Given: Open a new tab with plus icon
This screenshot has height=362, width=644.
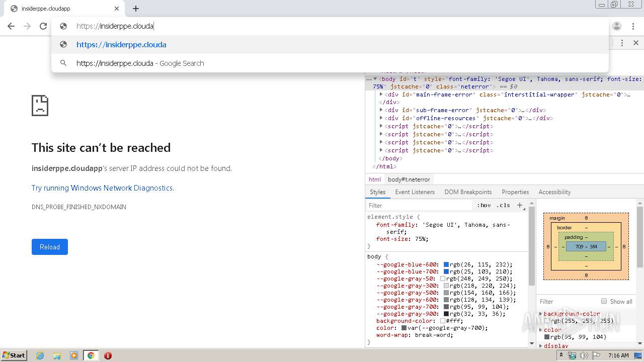Looking at the screenshot, I should (136, 9).
